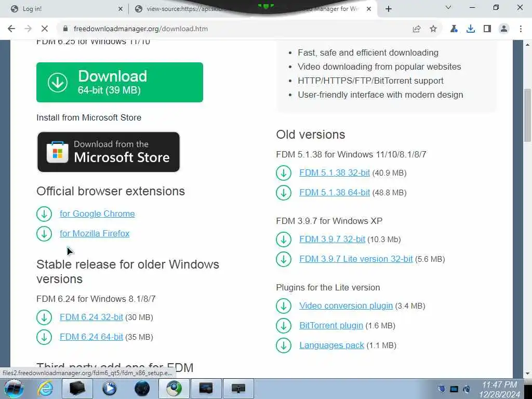532x399 pixels.
Task: Open the tab search chevron
Action: click(x=448, y=7)
